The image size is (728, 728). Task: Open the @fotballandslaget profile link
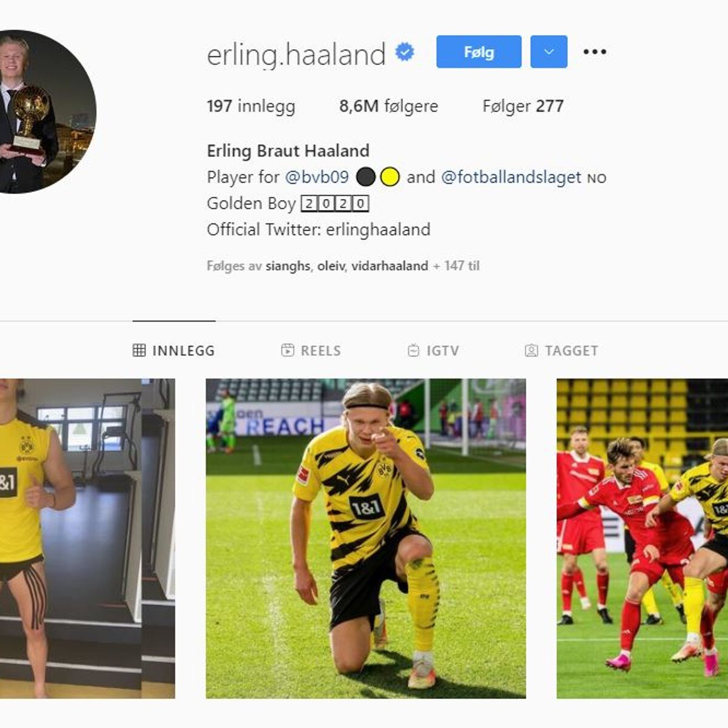[x=511, y=177]
